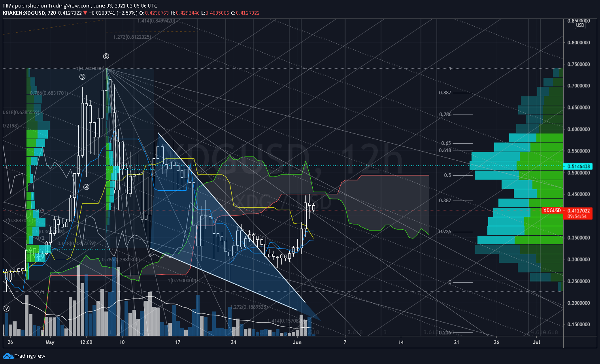Select the Elliott wave label ④
Screen dimensions: 600x364
[x=86, y=187]
